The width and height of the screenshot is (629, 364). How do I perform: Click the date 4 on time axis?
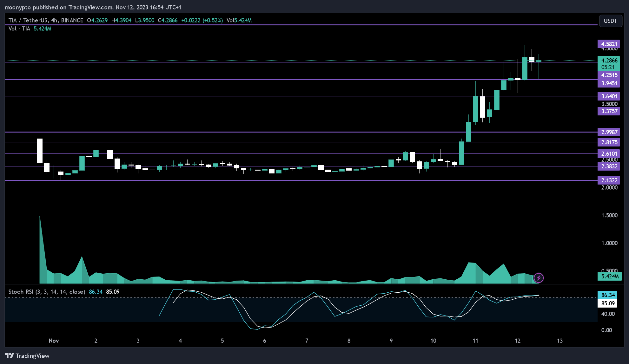tap(180, 341)
